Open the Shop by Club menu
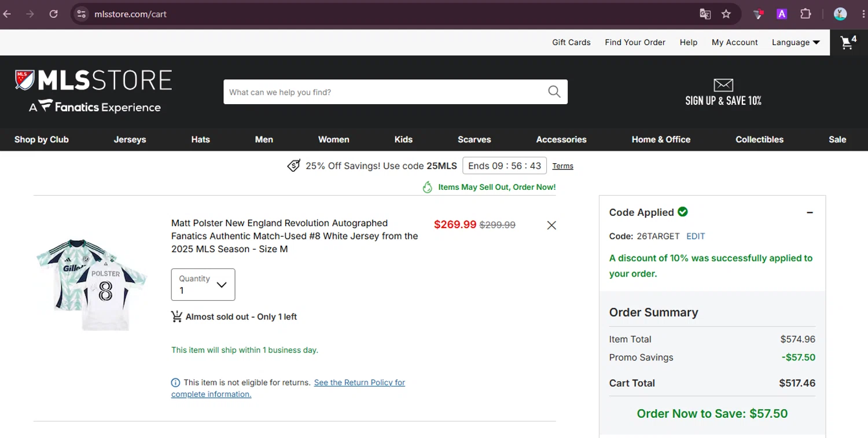The image size is (868, 438). pyautogui.click(x=42, y=139)
